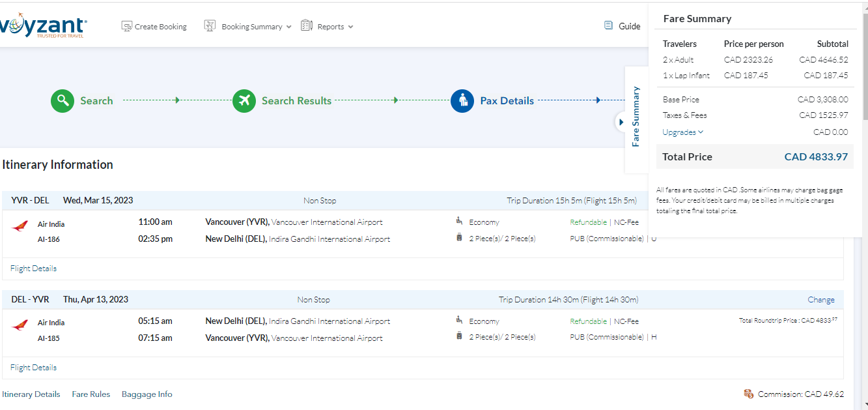Open Flight Details for AI-186 flight
The width and height of the screenshot is (868, 410).
[x=34, y=269]
